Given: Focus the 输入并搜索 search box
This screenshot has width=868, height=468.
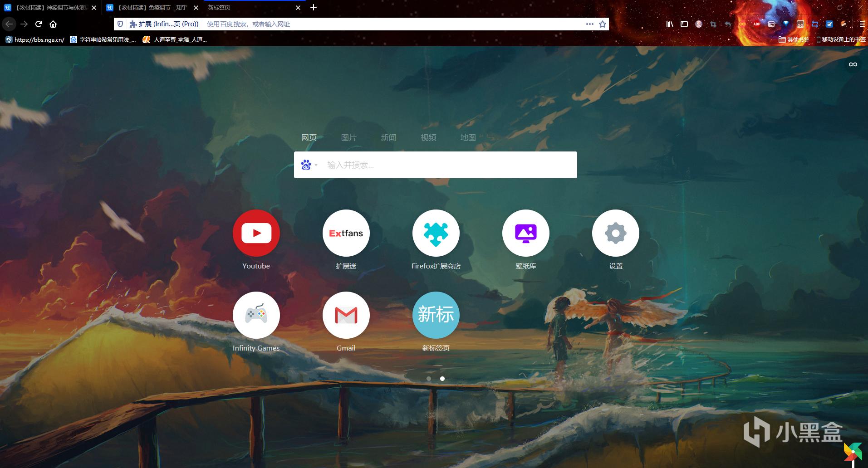Looking at the screenshot, I should [436, 165].
